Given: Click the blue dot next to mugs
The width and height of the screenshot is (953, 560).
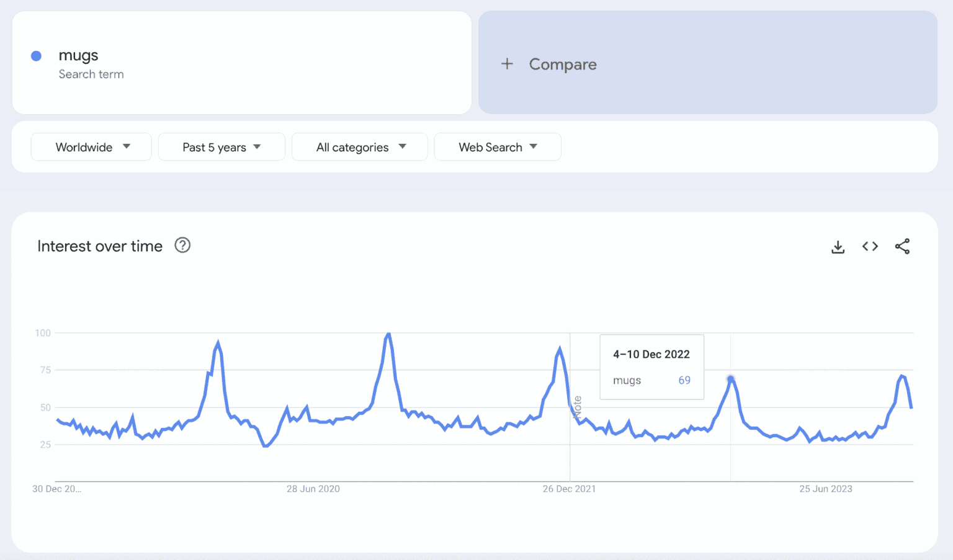Looking at the screenshot, I should coord(36,56).
